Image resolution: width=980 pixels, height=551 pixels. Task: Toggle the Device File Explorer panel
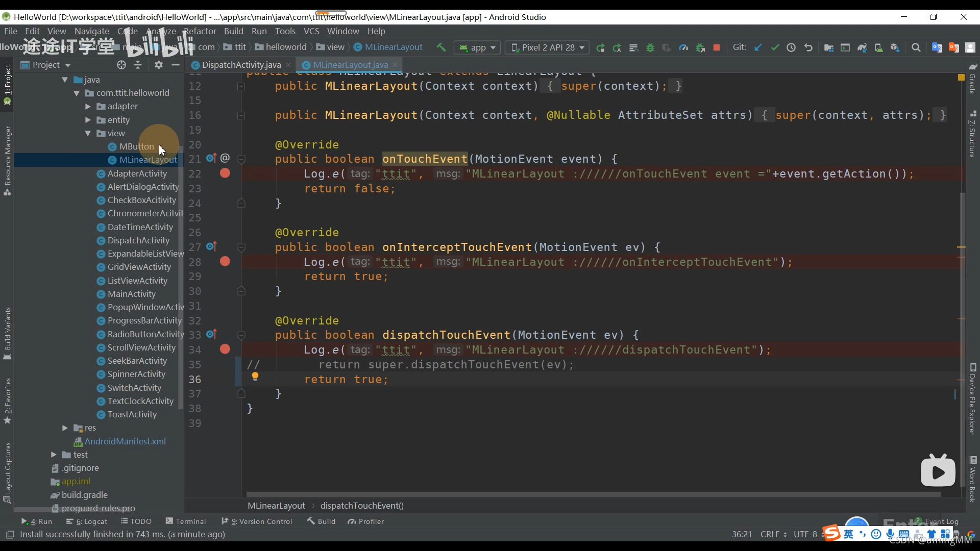click(972, 399)
